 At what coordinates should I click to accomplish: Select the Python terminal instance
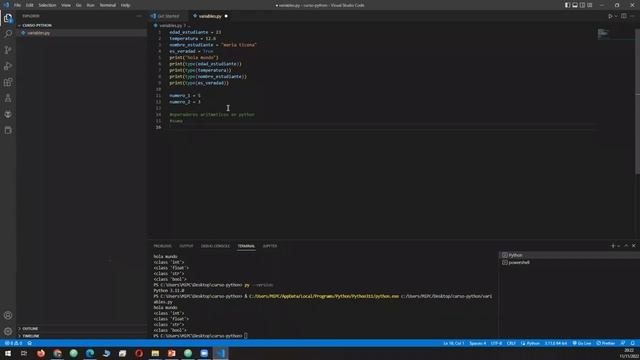[x=569, y=255]
